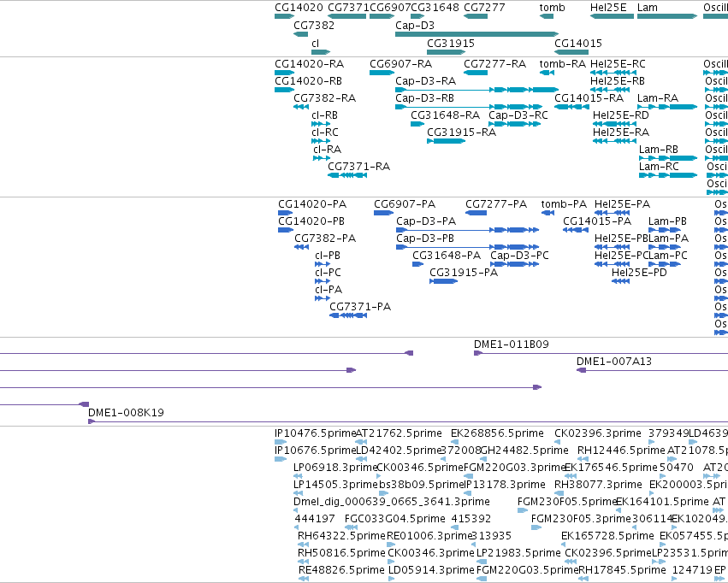Click transcript cl-RA

(x=328, y=150)
